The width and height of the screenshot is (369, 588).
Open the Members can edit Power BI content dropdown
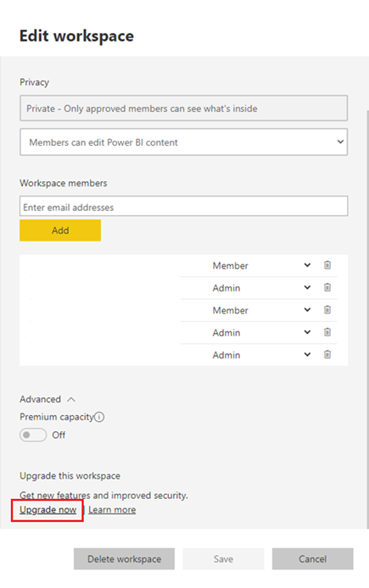tap(183, 142)
